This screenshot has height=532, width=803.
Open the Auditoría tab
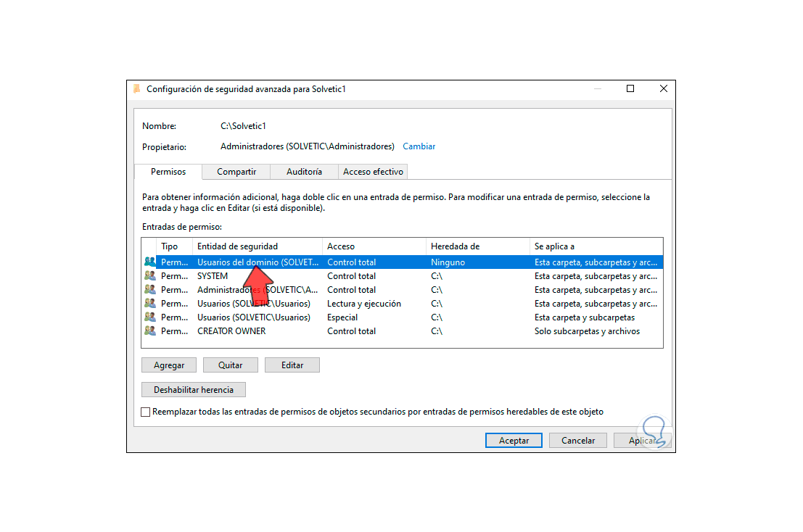[303, 172]
